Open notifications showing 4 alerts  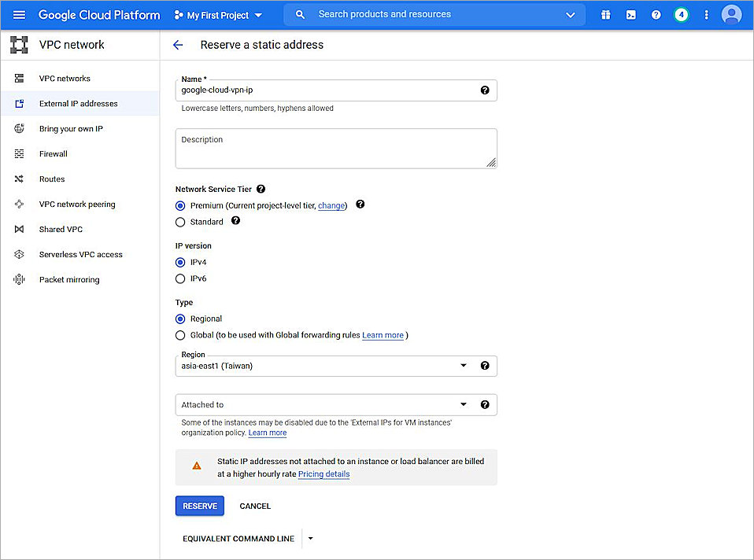point(681,14)
